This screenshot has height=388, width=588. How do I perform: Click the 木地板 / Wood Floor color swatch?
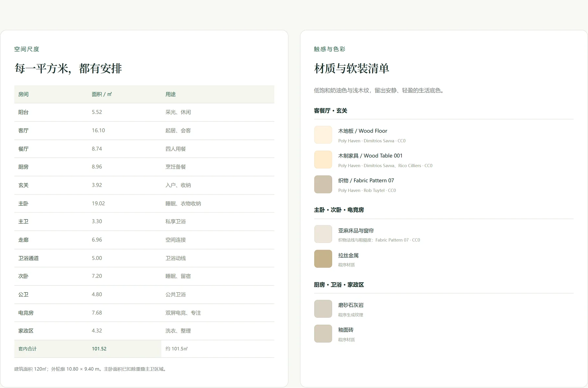pyautogui.click(x=323, y=135)
